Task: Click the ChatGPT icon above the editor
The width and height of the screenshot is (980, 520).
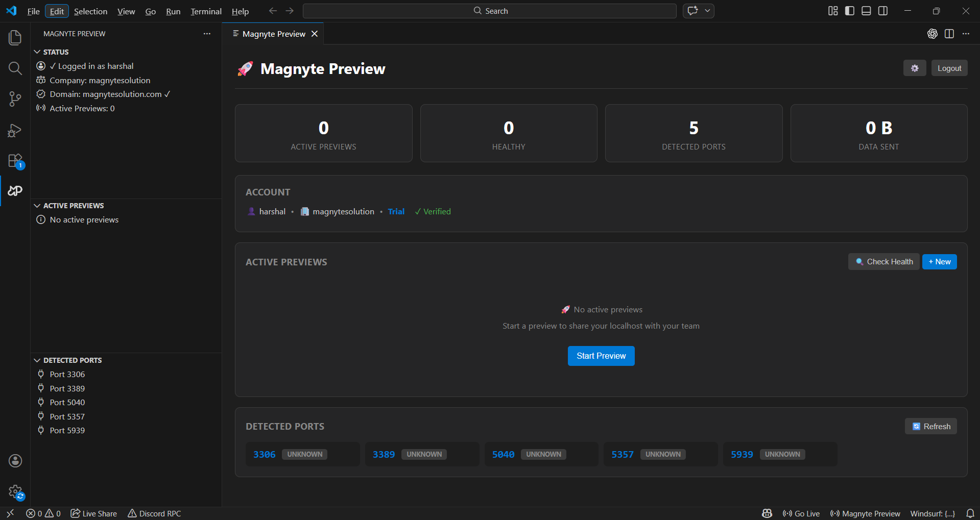Action: [x=932, y=34]
